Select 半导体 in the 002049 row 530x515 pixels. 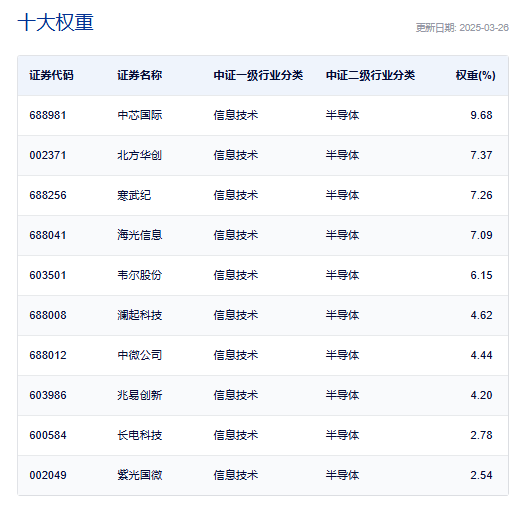coord(342,475)
